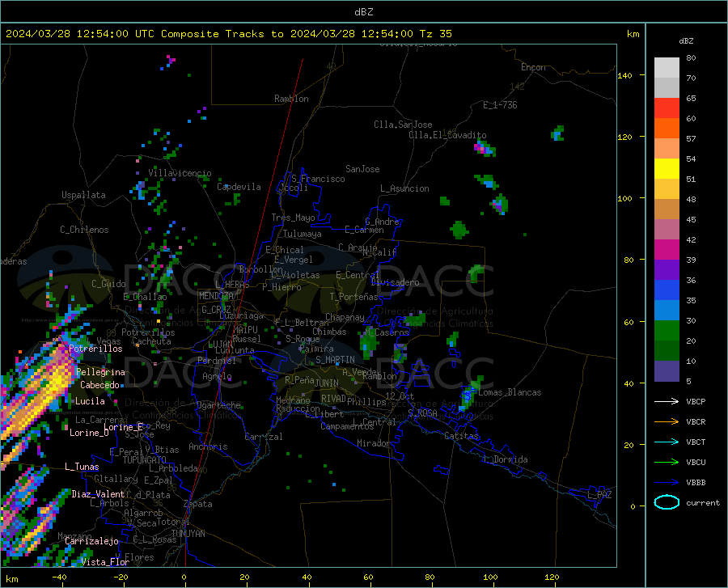The image size is (728, 588).
Task: Click the blue VBBB arrow legend icon
Action: [x=667, y=483]
